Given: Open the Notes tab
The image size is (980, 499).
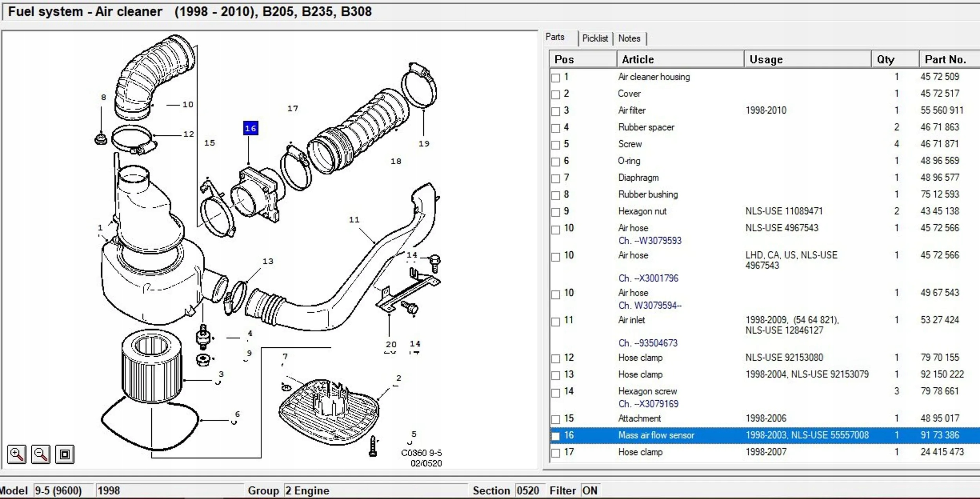Looking at the screenshot, I should pyautogui.click(x=629, y=38).
